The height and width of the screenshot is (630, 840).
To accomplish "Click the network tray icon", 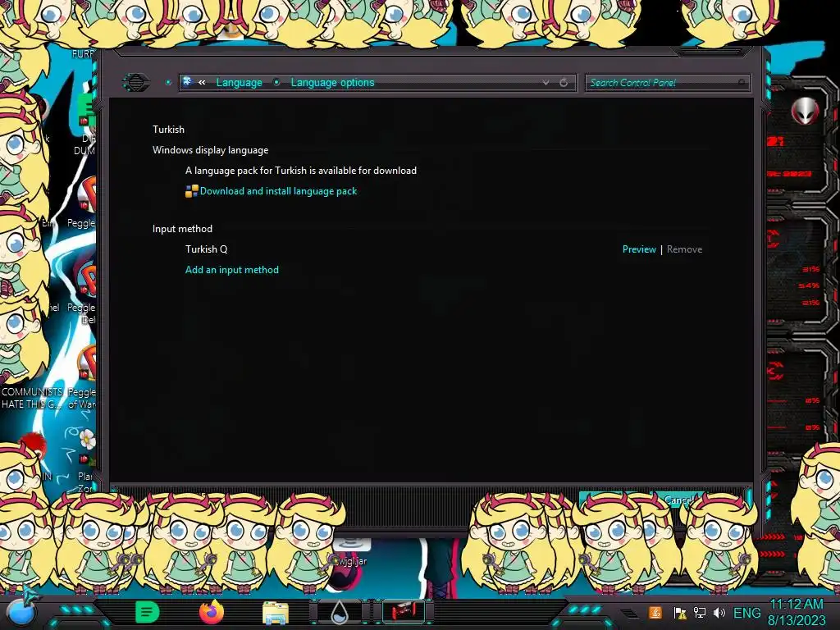I will coord(700,613).
